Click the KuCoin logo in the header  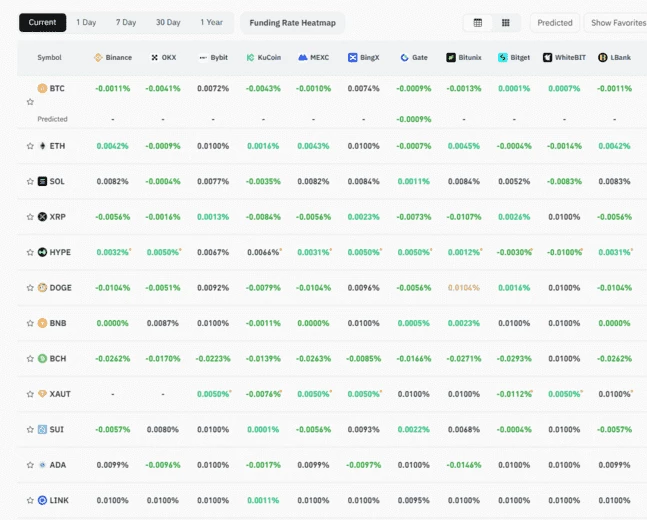click(x=250, y=58)
